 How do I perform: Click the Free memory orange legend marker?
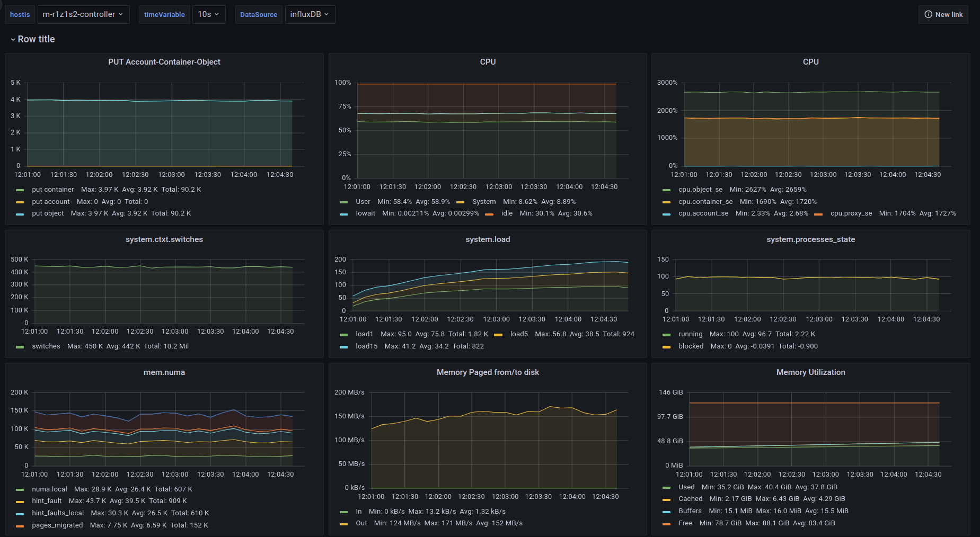(667, 524)
